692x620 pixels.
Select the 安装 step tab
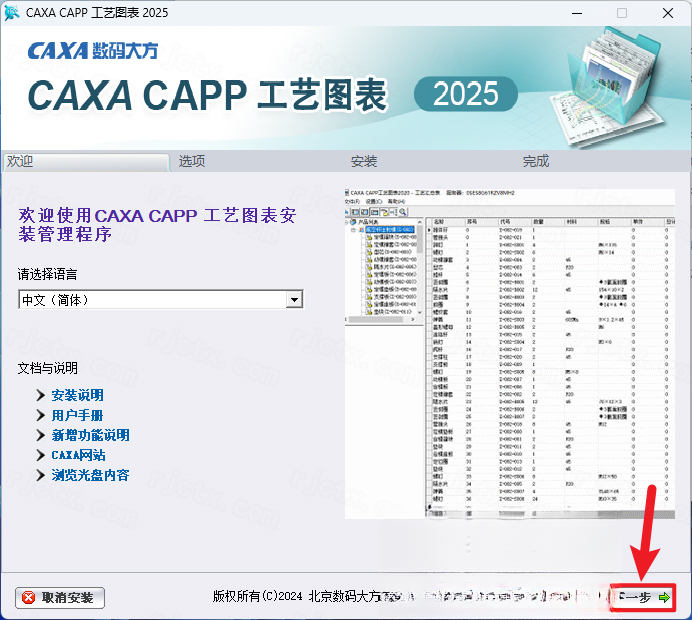click(364, 162)
